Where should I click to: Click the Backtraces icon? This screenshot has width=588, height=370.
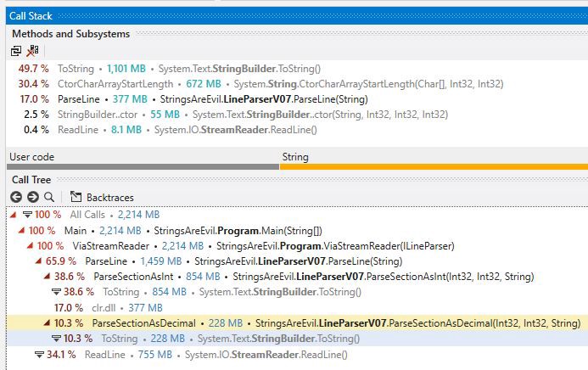pos(76,197)
